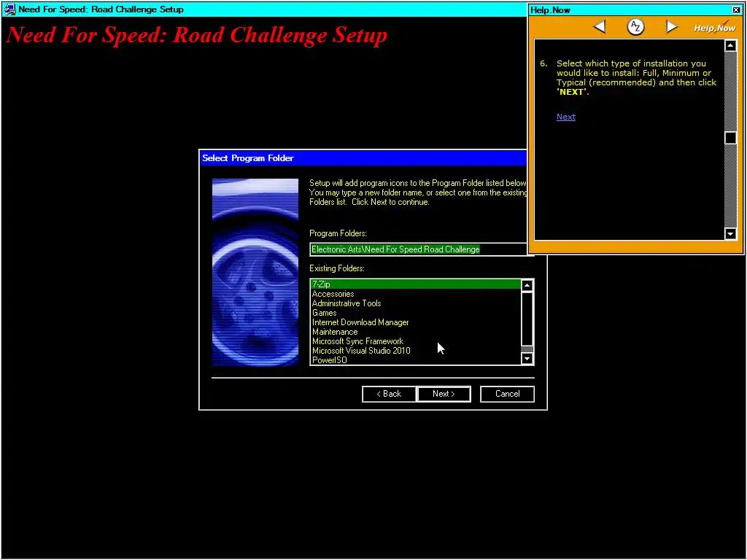Select Games folder entry

(x=415, y=313)
